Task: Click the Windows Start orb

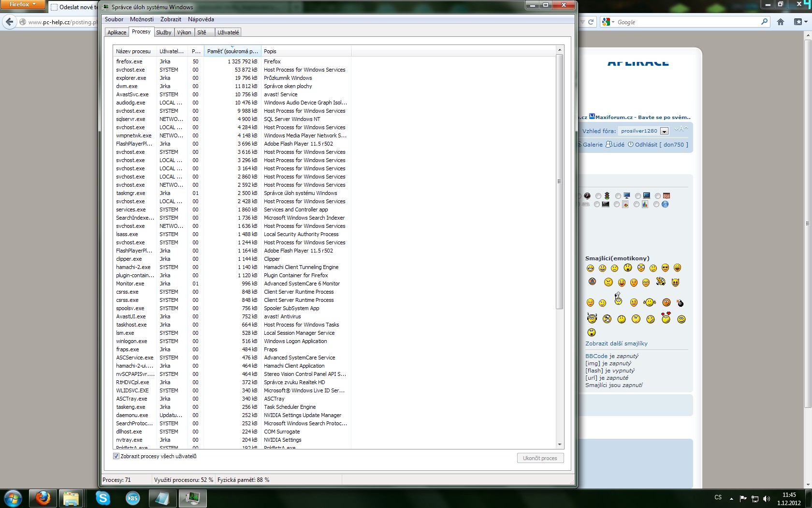Action: coord(13,498)
